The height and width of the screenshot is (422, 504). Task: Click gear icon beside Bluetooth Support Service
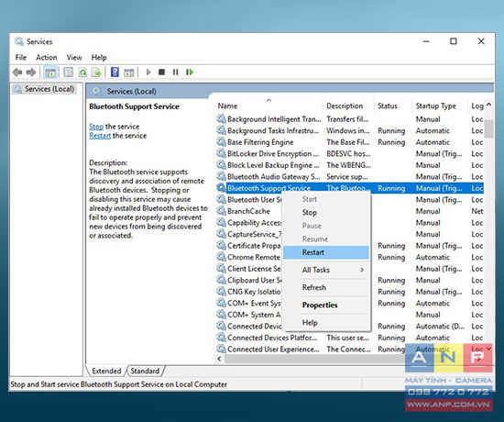click(x=221, y=188)
